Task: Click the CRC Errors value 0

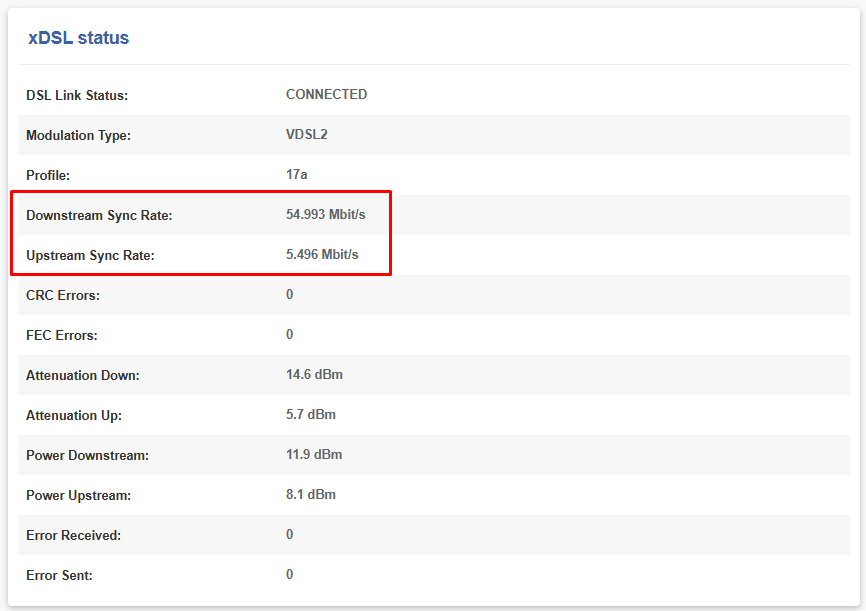Action: pyautogui.click(x=289, y=294)
